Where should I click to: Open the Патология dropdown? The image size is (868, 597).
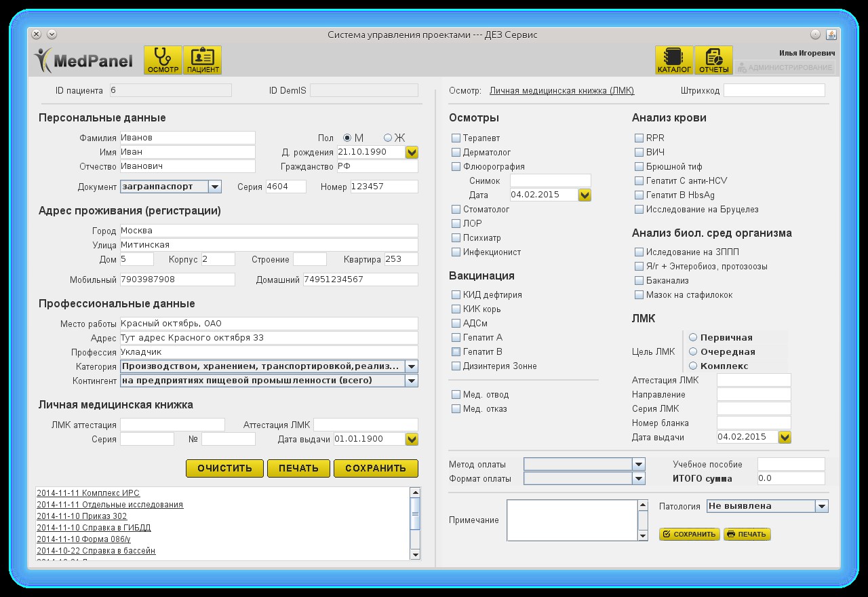(822, 506)
